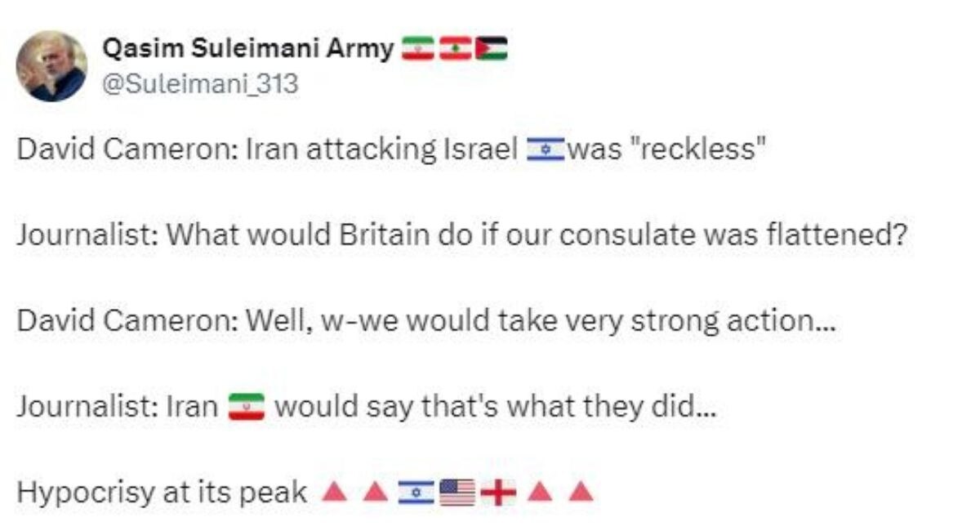Click the journalist's question about the consulate
Viewport: 980px width, 531px height.
tap(461, 236)
